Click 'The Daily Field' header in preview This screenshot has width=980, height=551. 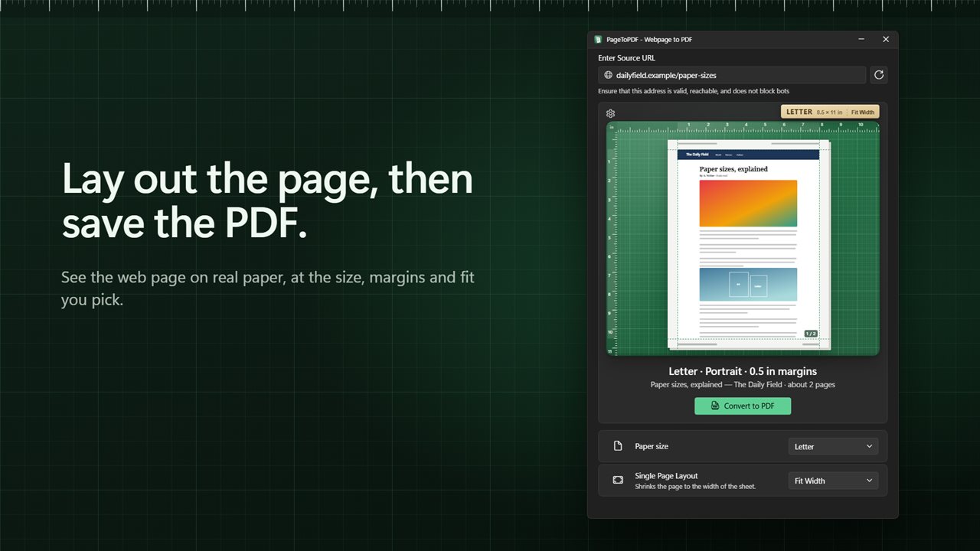[697, 155]
